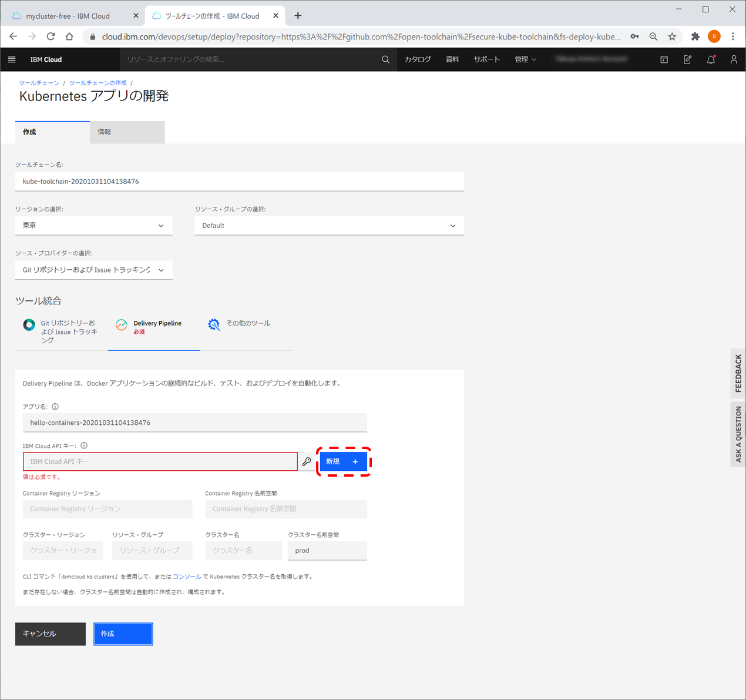Open the Chrome profile avatar
Image resolution: width=746 pixels, height=700 pixels.
pyautogui.click(x=714, y=36)
